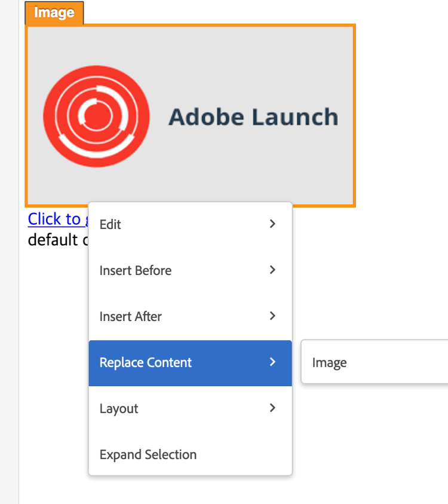Expand the Layout submenu chevron
This screenshot has height=504, width=448.
coord(272,408)
